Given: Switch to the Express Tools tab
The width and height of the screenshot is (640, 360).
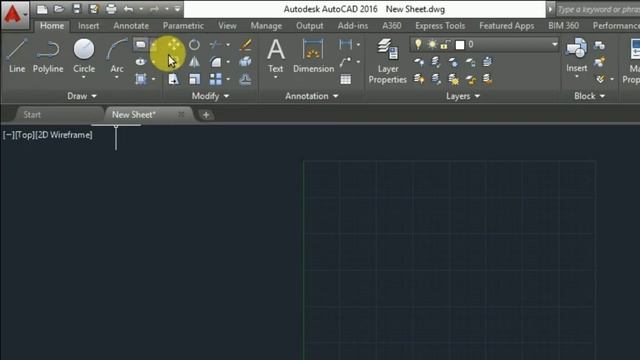Looking at the screenshot, I should [x=440, y=26].
